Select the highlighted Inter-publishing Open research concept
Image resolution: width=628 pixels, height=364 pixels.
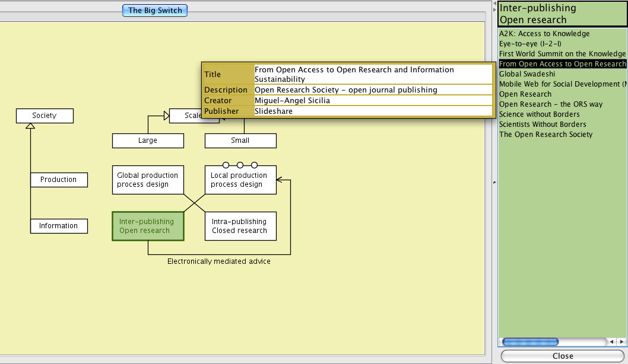pyautogui.click(x=148, y=226)
